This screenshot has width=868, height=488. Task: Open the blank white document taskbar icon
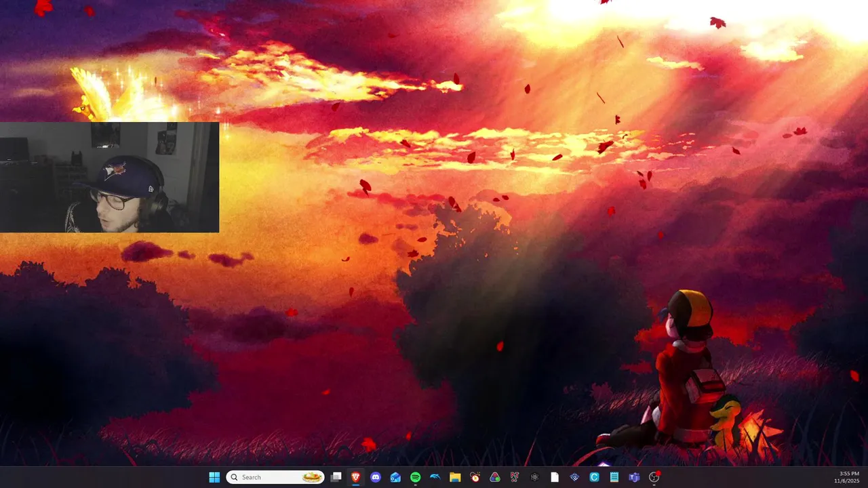(x=555, y=477)
